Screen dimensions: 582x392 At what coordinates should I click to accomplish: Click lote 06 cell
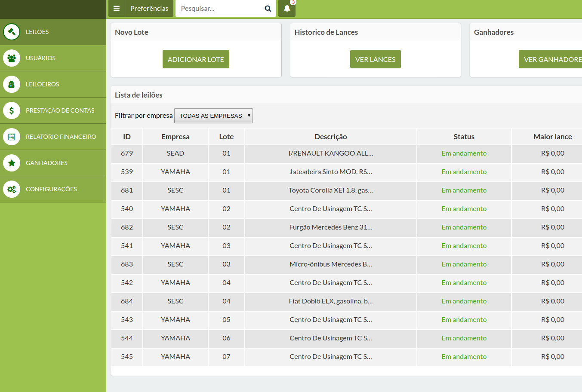click(x=226, y=338)
